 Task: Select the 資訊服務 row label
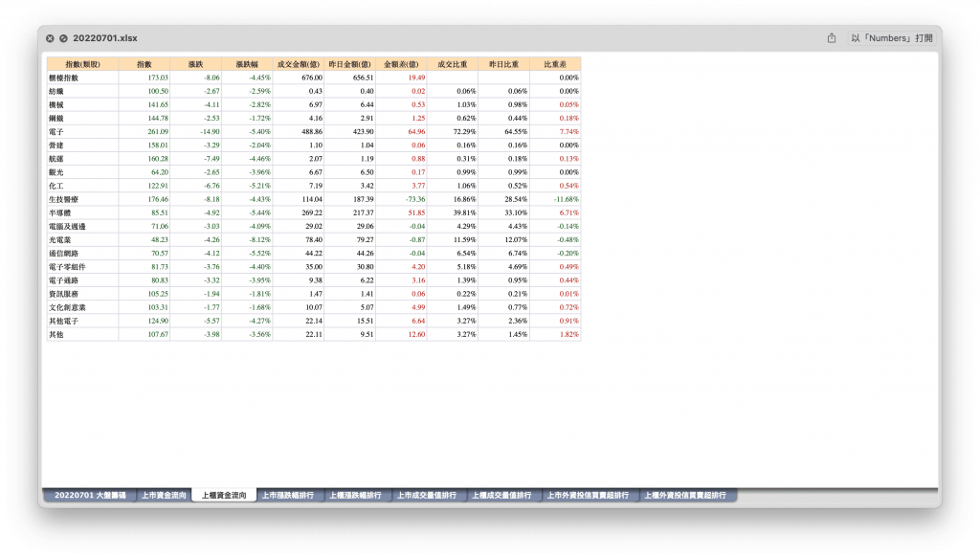[x=64, y=294]
